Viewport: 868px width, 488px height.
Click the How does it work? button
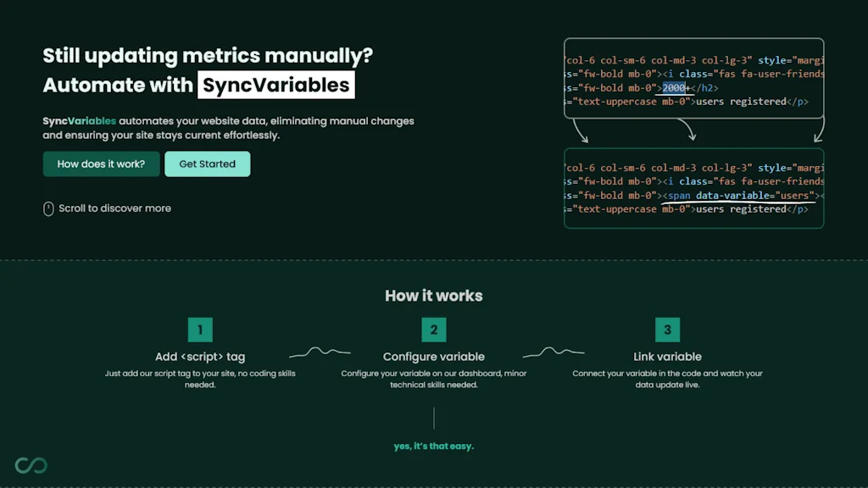click(101, 164)
